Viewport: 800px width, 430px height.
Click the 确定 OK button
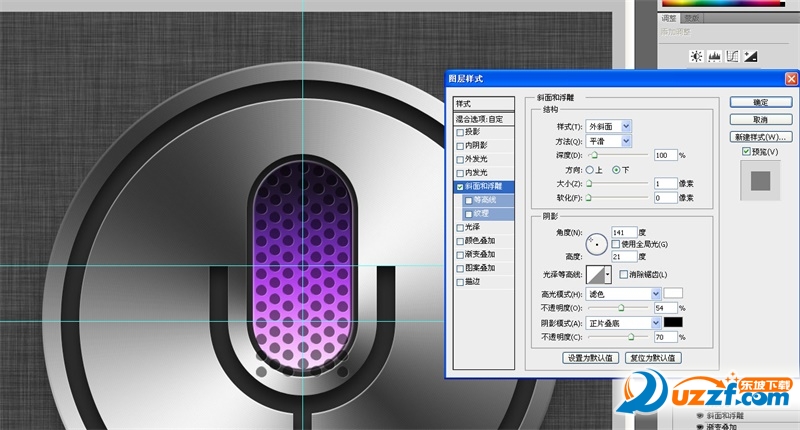[x=760, y=102]
